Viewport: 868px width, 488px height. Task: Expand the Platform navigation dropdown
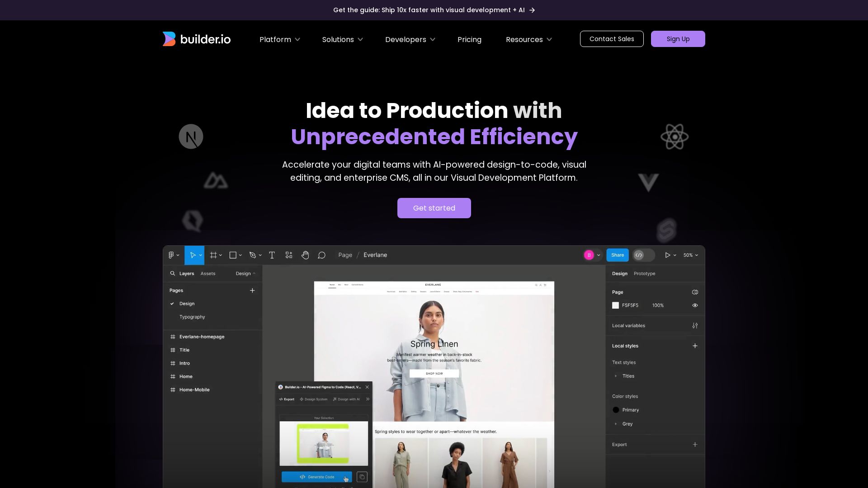(x=279, y=40)
